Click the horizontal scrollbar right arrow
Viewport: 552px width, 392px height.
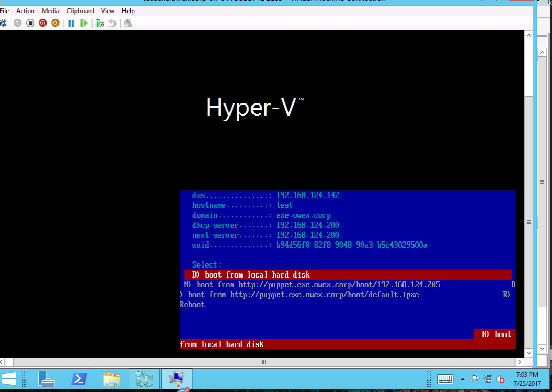[520, 362]
